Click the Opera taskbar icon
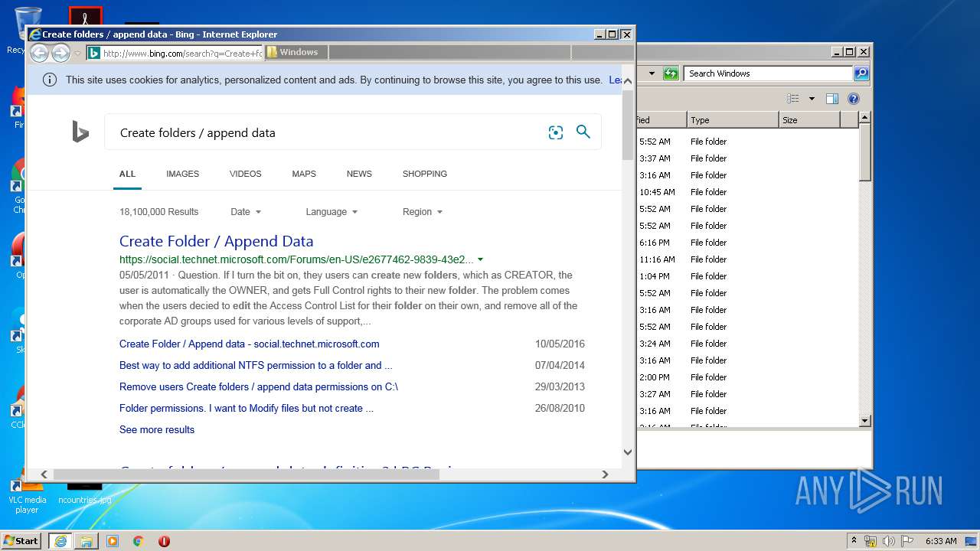The width and height of the screenshot is (980, 551). pos(164,541)
